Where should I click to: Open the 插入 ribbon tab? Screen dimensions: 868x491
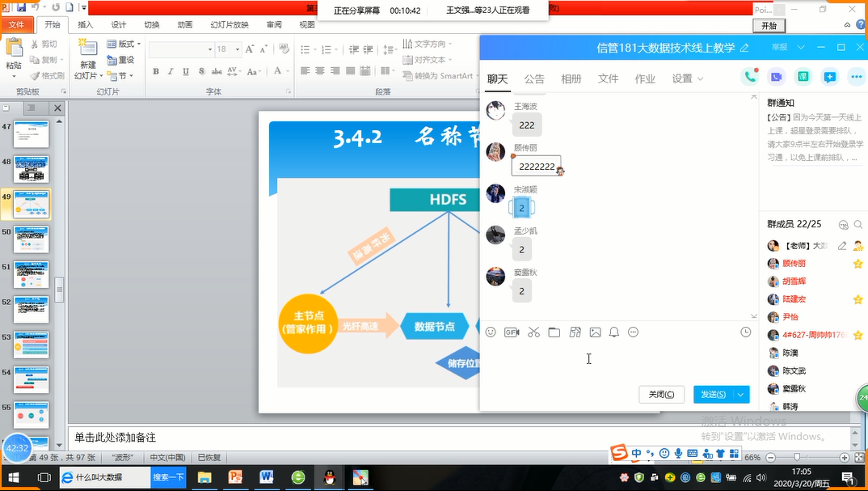tap(86, 25)
